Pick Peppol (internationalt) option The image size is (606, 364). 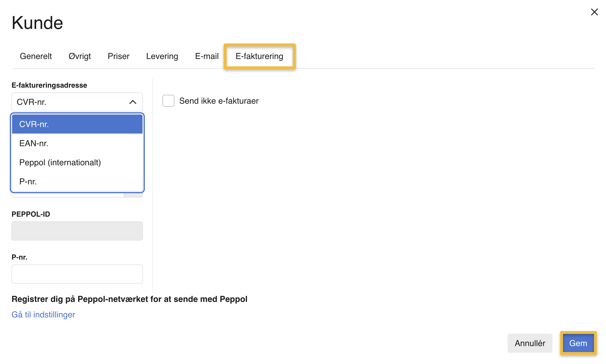pos(77,162)
